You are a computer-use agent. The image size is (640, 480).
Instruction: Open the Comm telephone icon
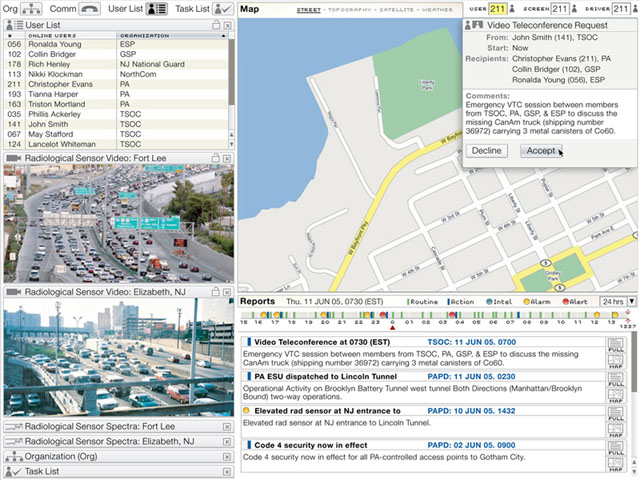click(89, 9)
